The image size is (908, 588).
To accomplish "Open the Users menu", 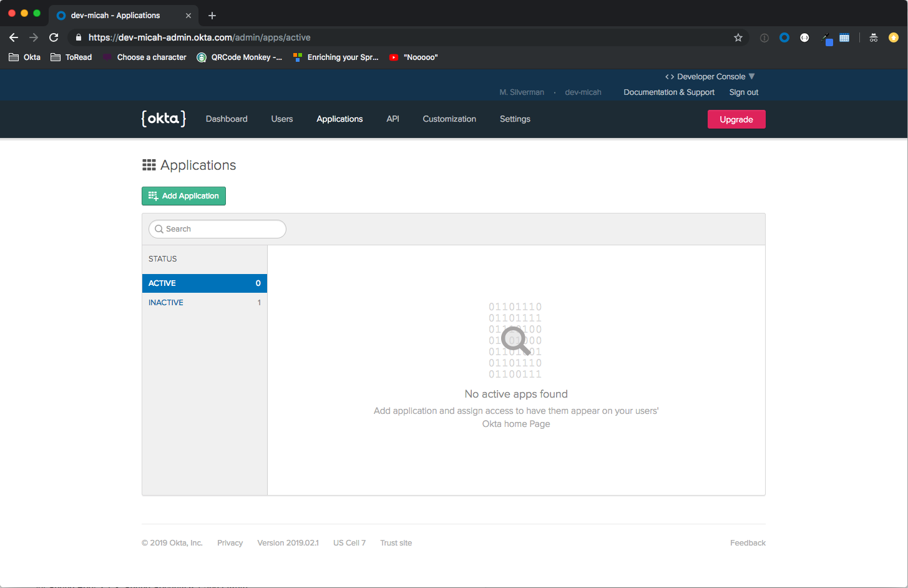I will click(x=282, y=119).
